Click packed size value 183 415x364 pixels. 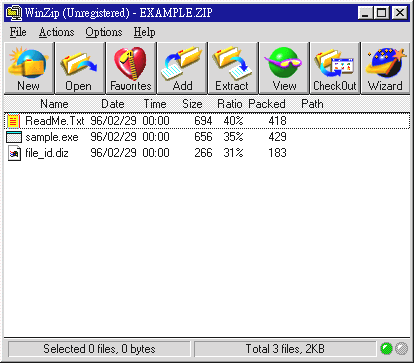click(277, 153)
